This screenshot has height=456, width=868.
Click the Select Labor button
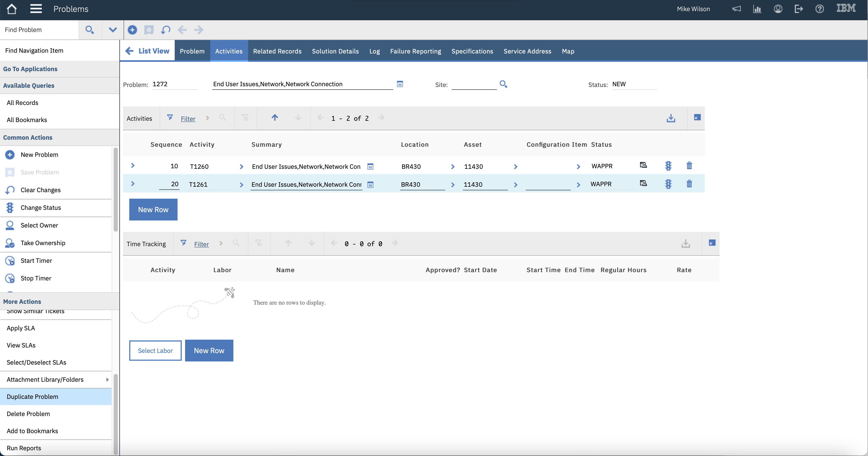[155, 351]
